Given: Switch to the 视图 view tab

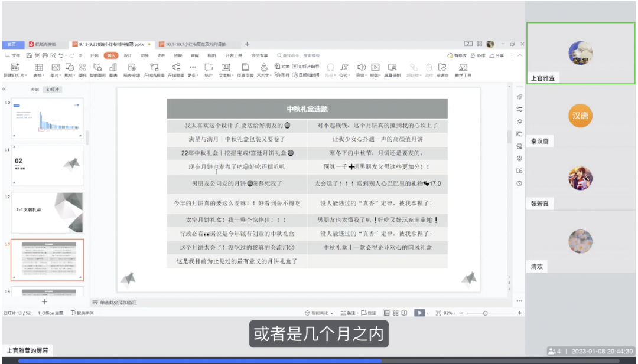Looking at the screenshot, I should click(x=211, y=55).
